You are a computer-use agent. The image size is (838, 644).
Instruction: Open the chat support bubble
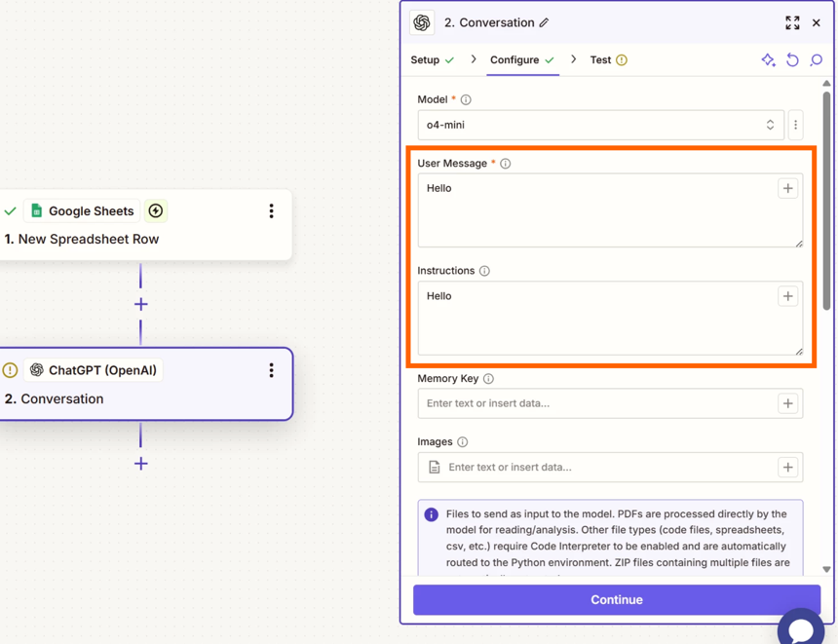pos(802,627)
